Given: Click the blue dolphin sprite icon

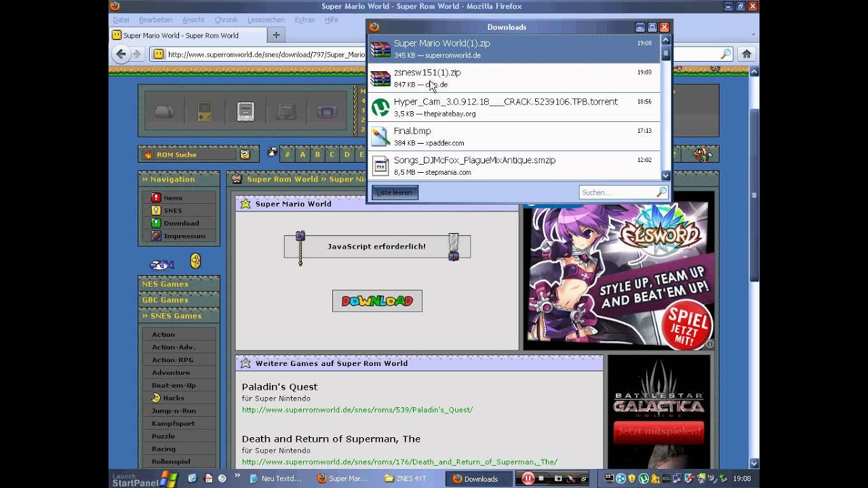Looking at the screenshot, I should point(162,264).
